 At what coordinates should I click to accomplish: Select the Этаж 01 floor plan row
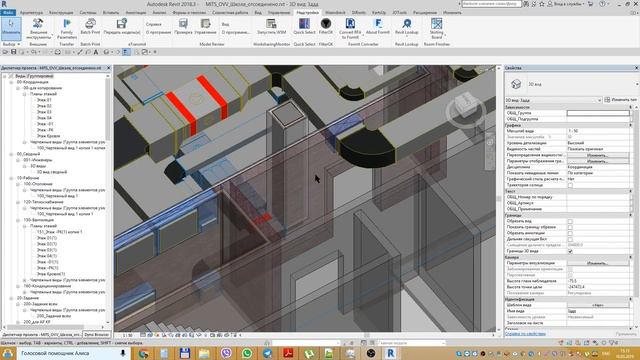pos(44,100)
